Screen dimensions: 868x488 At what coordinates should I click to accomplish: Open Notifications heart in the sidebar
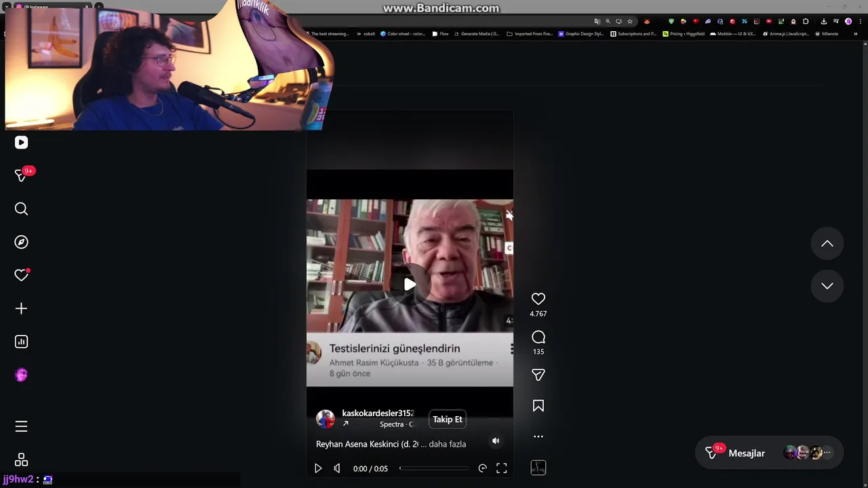point(21,275)
